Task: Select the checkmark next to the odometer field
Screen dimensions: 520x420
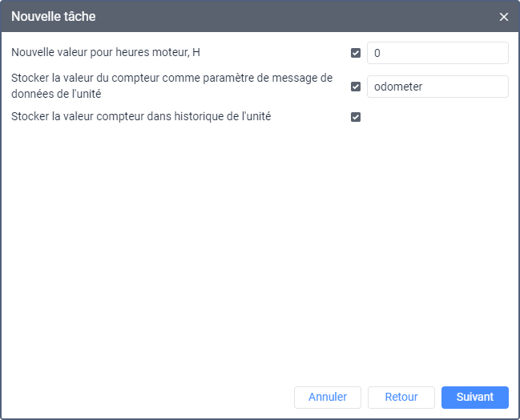Action: pyautogui.click(x=356, y=87)
